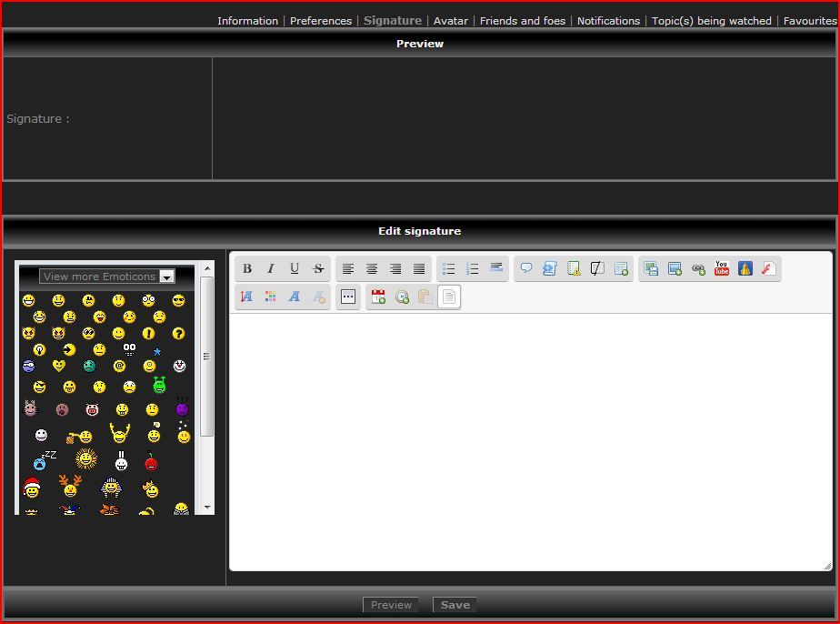
Task: Insert hidden text block
Action: click(597, 268)
